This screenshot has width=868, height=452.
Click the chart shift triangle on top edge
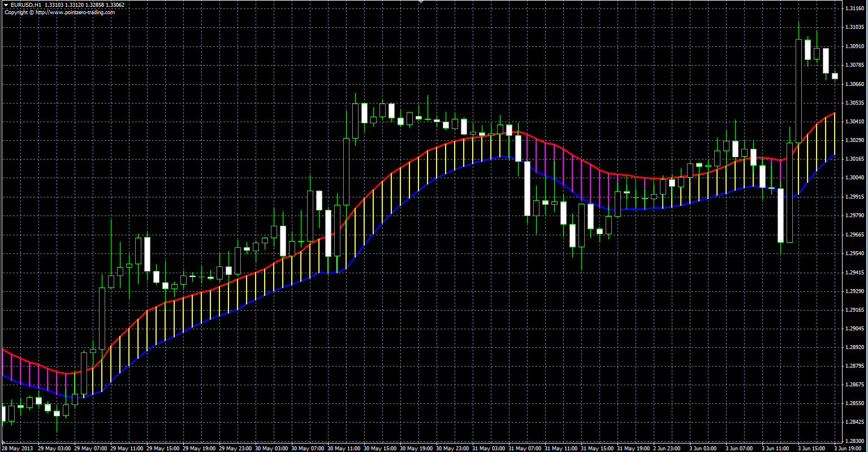[420, 2]
